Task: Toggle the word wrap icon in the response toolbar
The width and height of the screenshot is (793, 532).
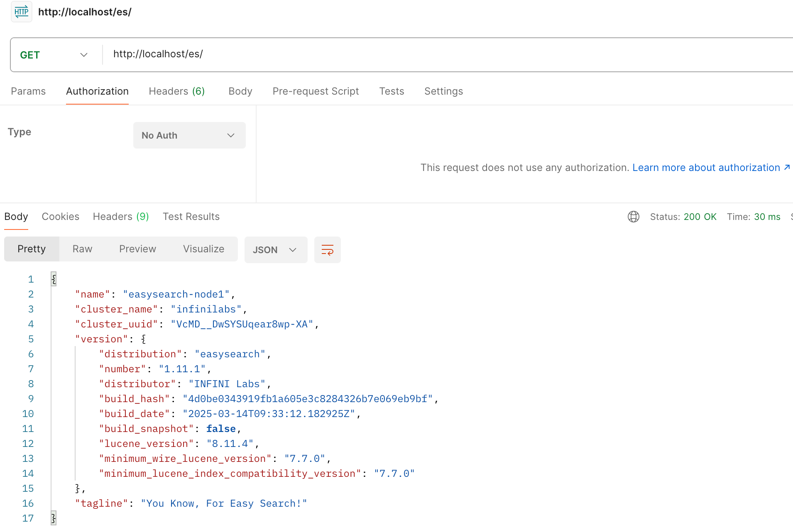Action: (x=327, y=250)
